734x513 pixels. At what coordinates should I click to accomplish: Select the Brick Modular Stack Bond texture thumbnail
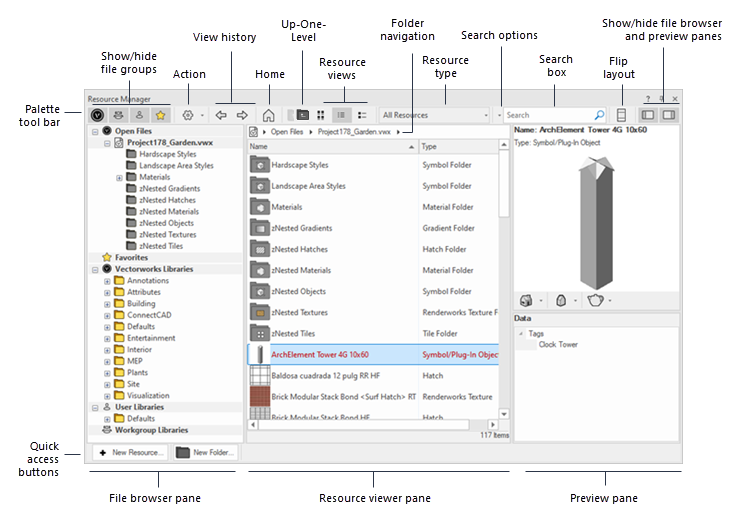(258, 396)
